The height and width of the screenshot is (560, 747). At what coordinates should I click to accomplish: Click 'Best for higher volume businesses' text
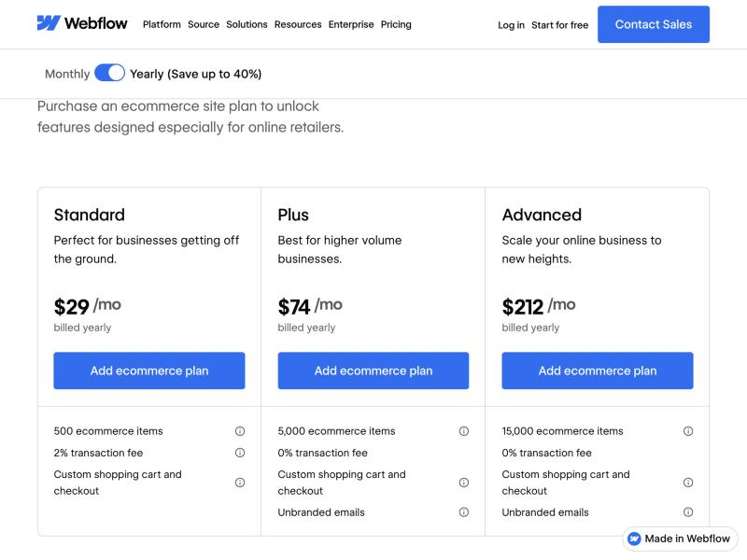click(x=340, y=249)
